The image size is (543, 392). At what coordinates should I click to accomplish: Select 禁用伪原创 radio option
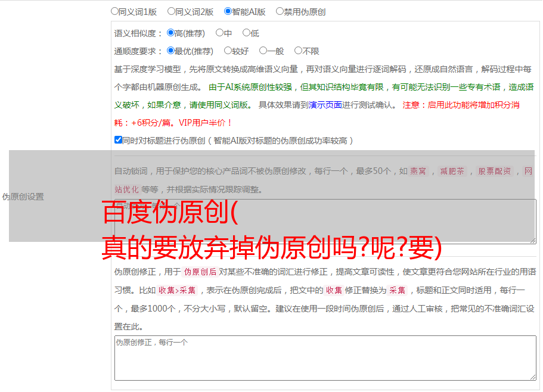click(x=280, y=11)
